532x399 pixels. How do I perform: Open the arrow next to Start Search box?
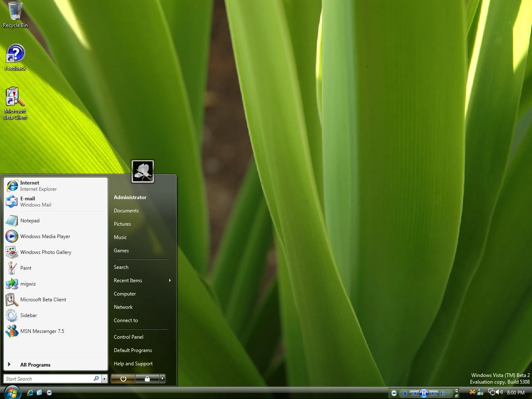pos(105,379)
